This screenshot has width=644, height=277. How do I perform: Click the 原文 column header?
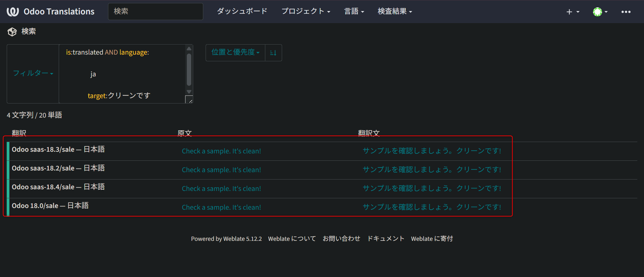[184, 133]
